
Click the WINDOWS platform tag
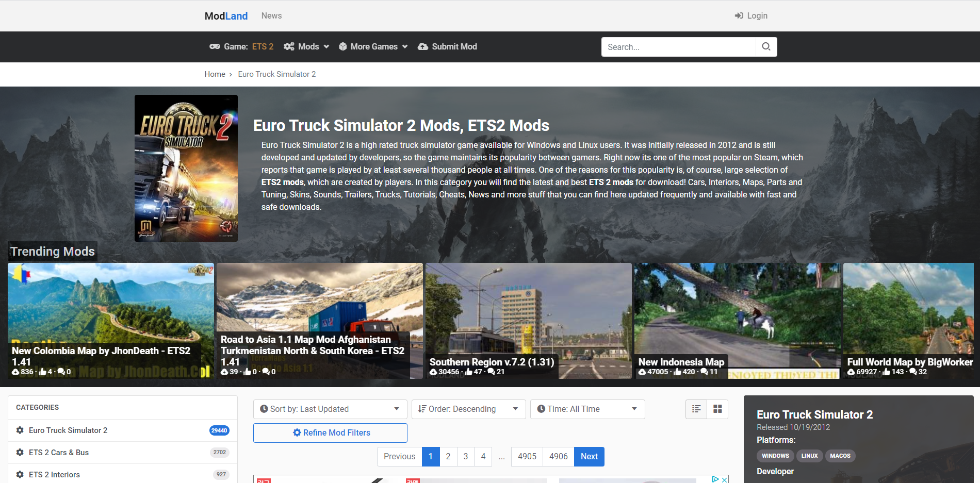[x=776, y=456]
